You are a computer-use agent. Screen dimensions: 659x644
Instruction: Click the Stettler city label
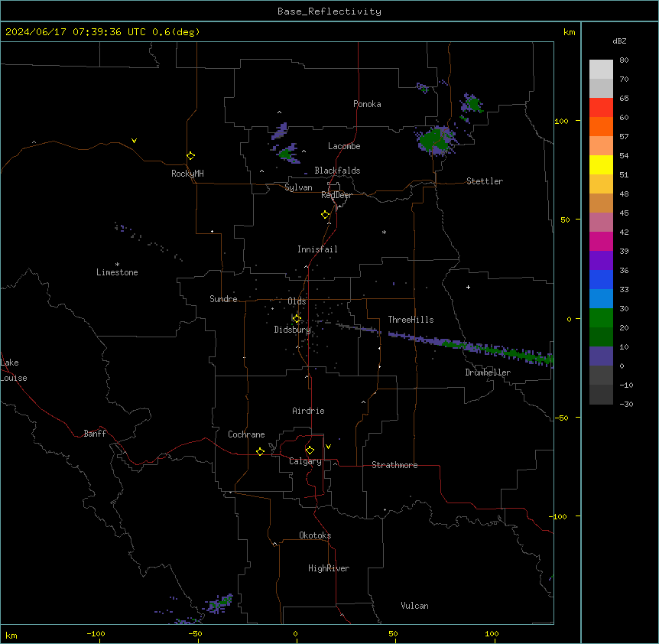coord(485,181)
